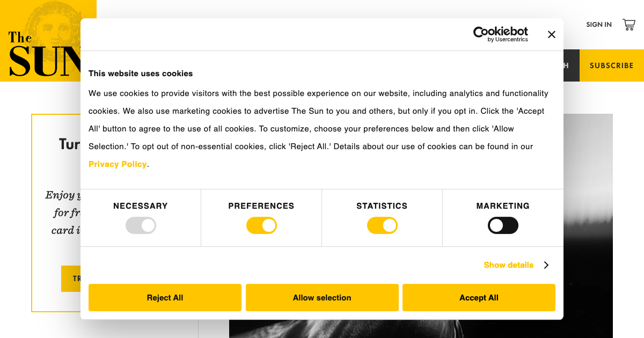Click SIGN IN in the top menu
The width and height of the screenshot is (644, 338).
(x=598, y=25)
